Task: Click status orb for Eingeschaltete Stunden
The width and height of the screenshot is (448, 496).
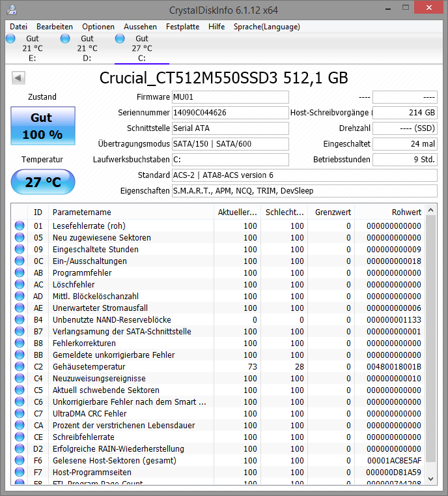Action: point(20,249)
